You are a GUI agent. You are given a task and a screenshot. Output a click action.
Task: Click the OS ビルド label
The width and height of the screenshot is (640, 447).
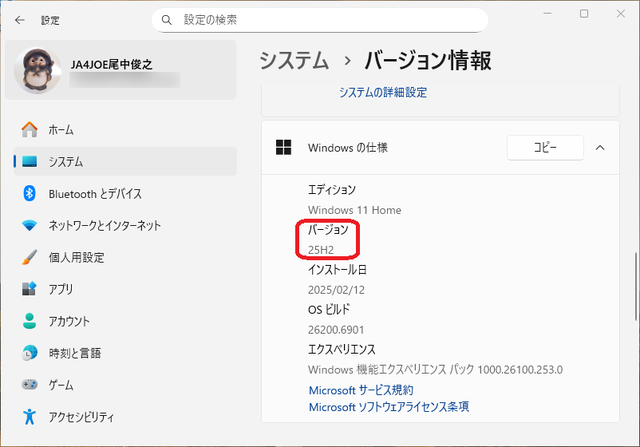coord(329,309)
